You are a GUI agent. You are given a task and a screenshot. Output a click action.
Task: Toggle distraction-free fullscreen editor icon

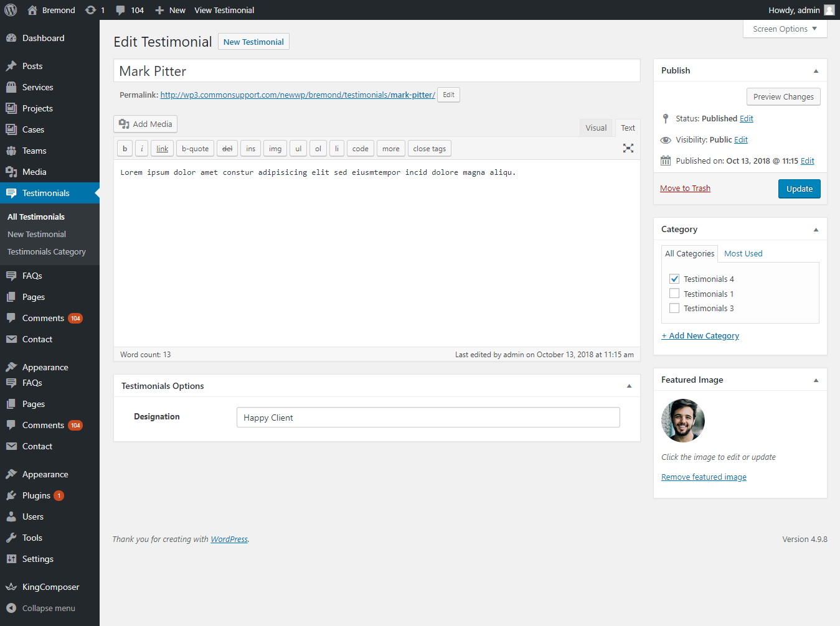tap(628, 148)
